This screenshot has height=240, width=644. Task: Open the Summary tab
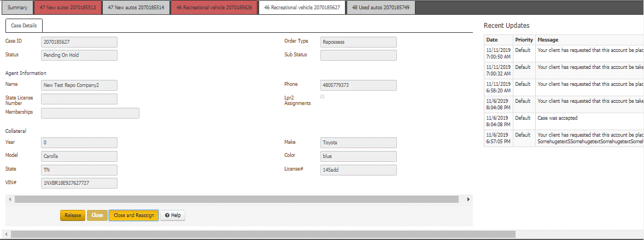(17, 8)
